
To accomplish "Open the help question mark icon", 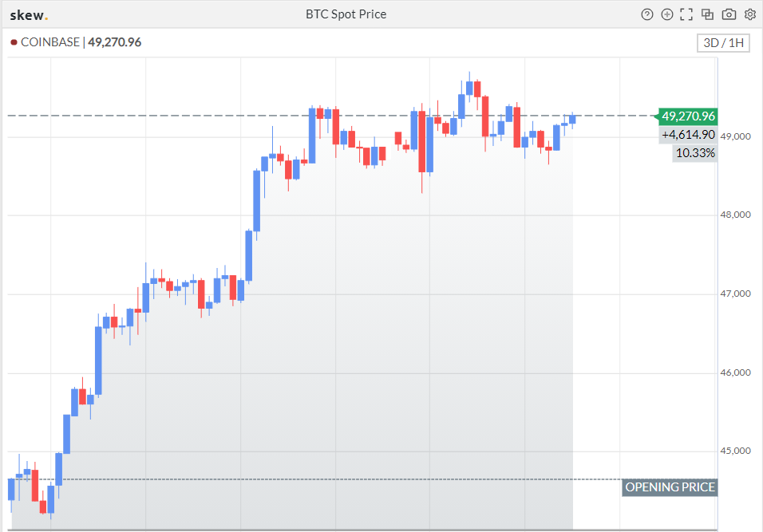I will coord(646,14).
